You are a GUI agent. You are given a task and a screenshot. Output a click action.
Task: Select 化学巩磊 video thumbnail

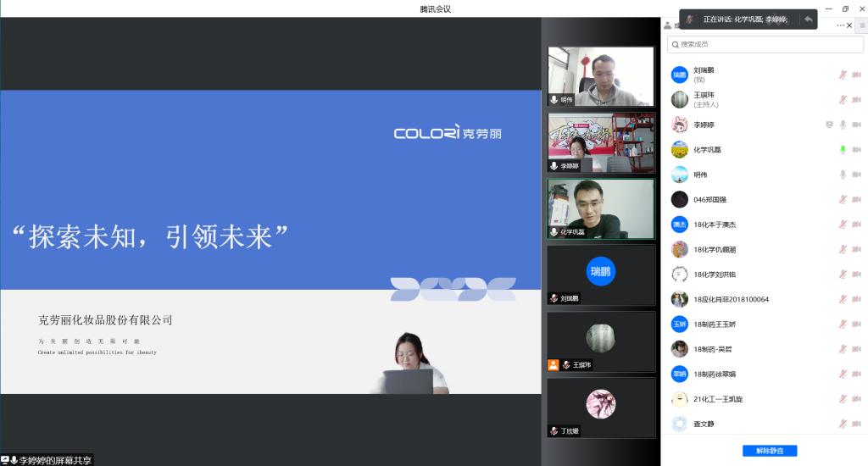coord(601,208)
